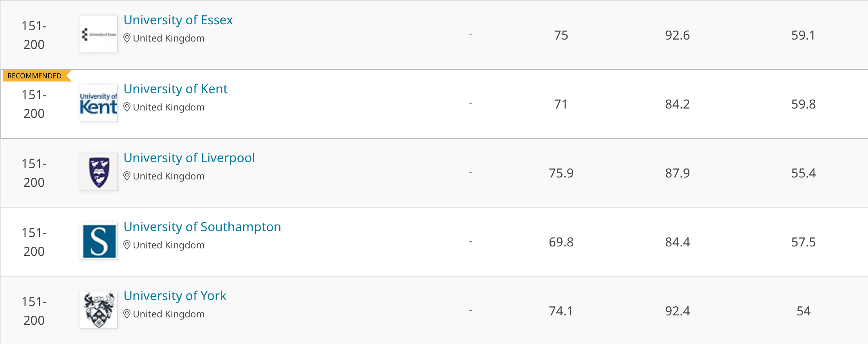Click the RECOMMENDED badge on Kent row
The image size is (868, 344).
35,76
